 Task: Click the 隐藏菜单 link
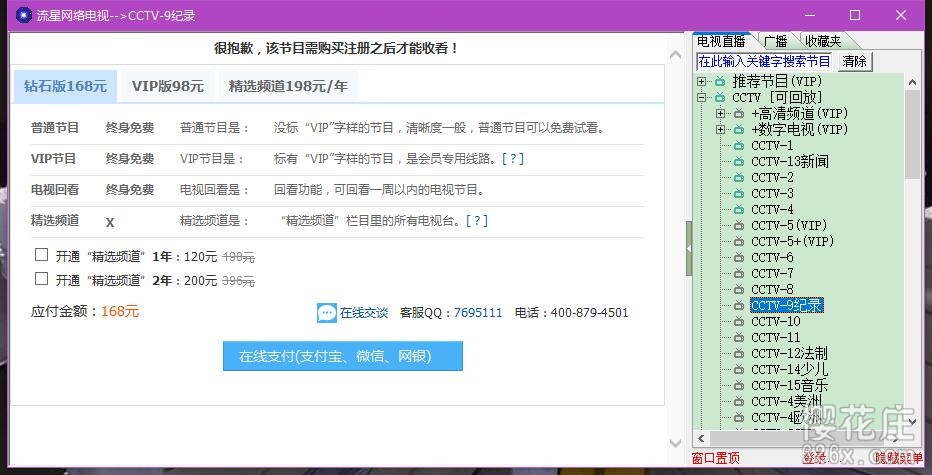(898, 458)
